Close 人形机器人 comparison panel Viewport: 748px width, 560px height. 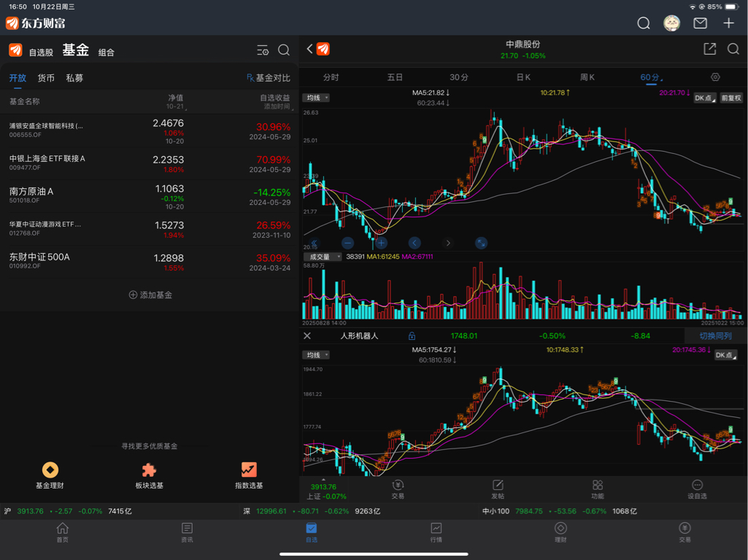point(307,336)
